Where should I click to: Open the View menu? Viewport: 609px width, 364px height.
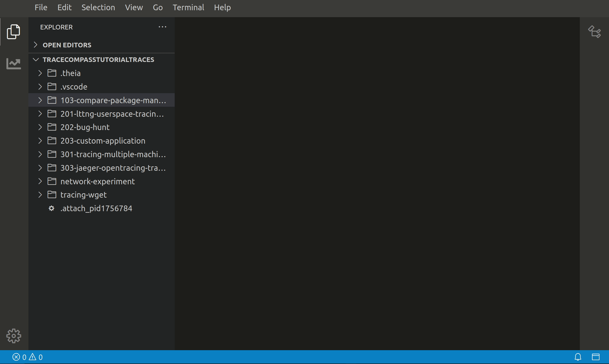(134, 7)
